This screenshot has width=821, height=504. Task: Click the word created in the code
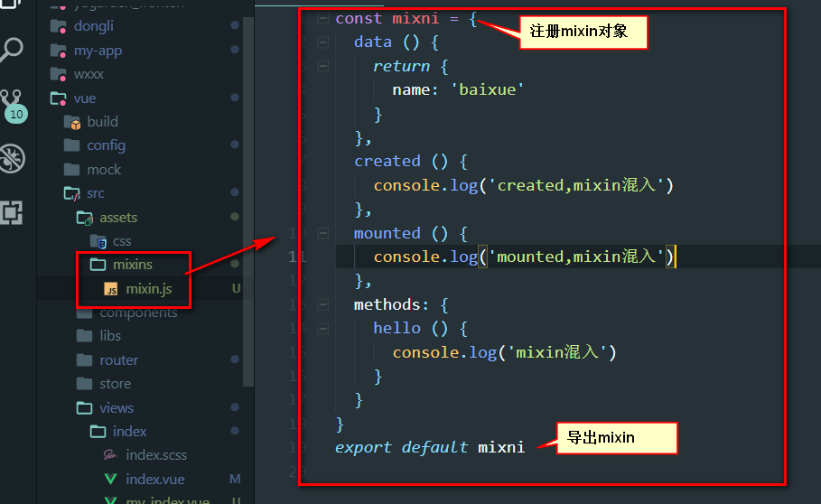click(x=387, y=161)
